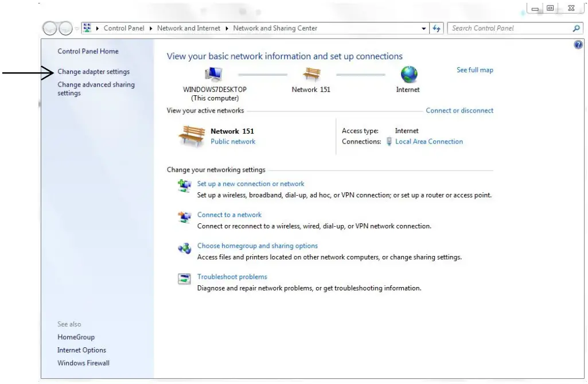Open Change adapter settings
Viewport: 588px width, 384px height.
[94, 72]
